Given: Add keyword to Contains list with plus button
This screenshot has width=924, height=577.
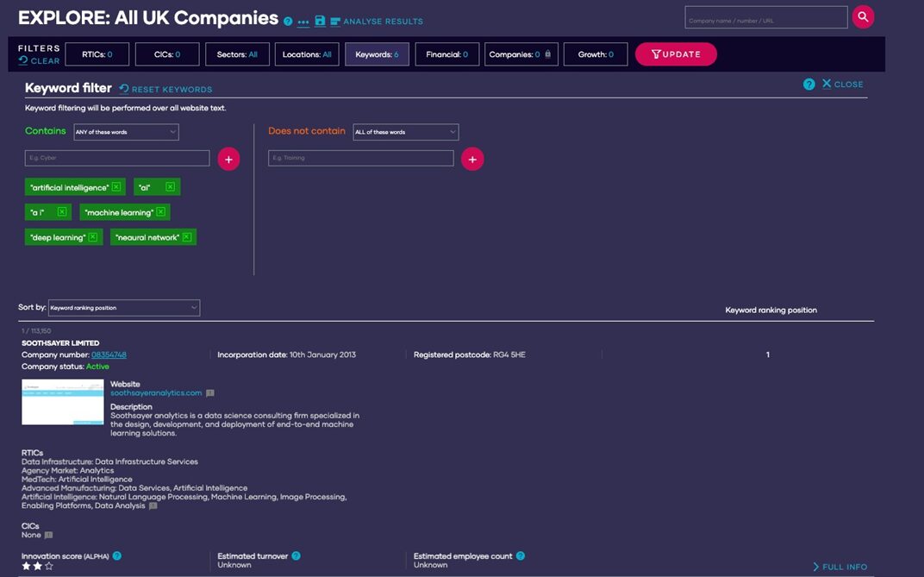Looking at the screenshot, I should coord(228,159).
